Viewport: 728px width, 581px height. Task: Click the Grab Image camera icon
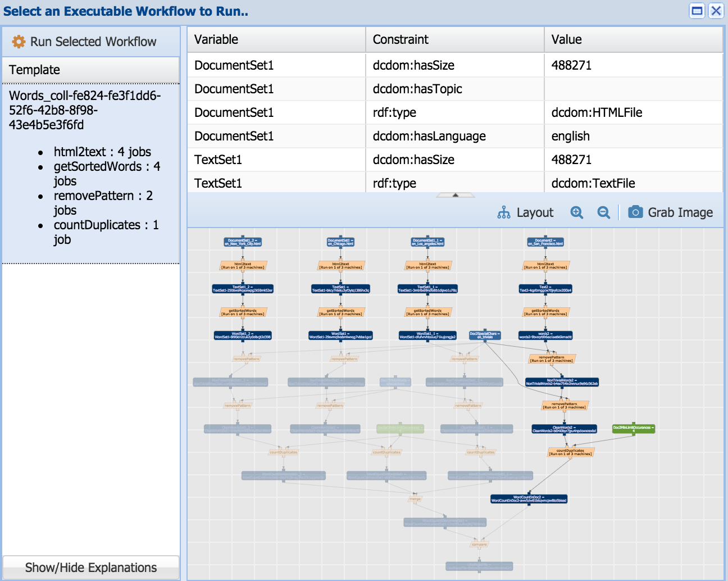coord(635,212)
